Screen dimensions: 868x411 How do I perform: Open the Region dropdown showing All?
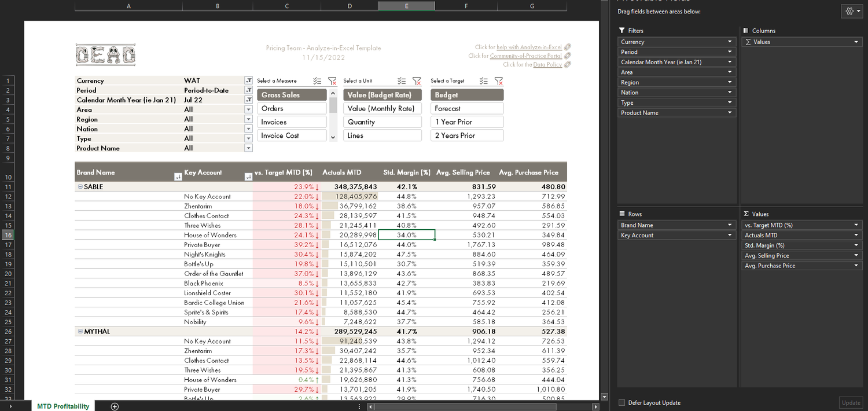[x=248, y=119]
